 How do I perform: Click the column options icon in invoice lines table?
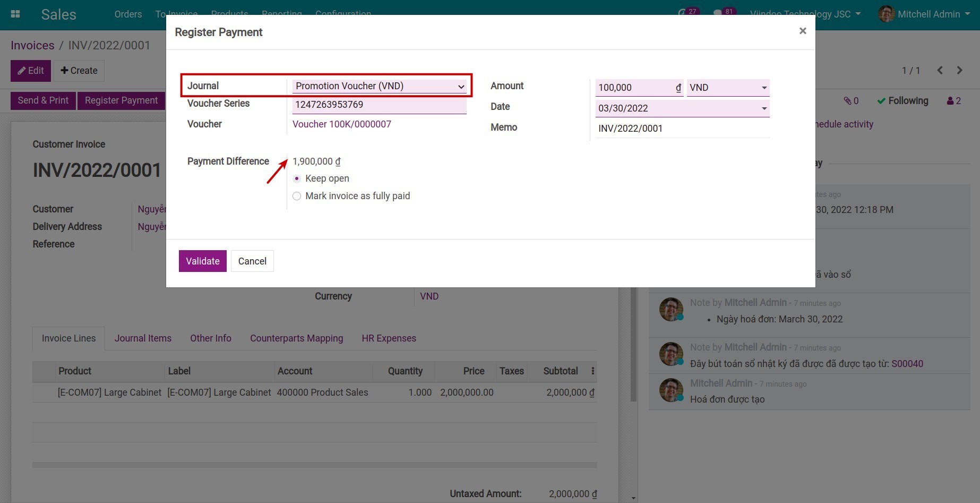click(x=592, y=371)
